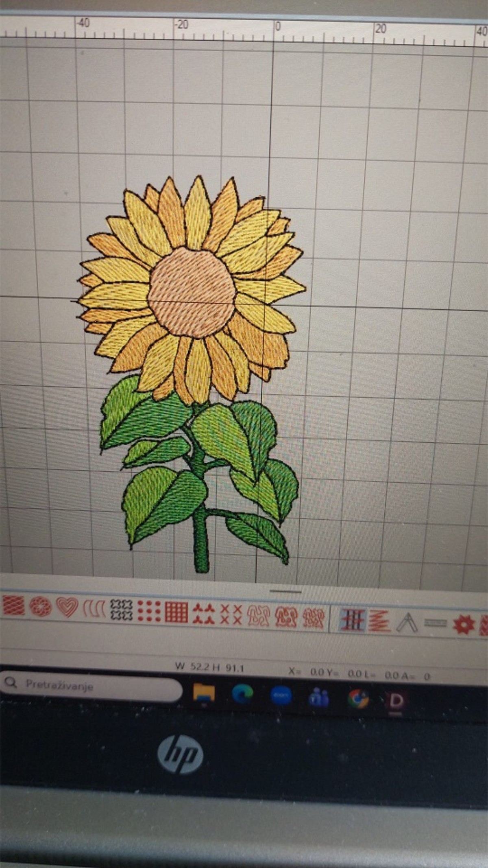488x868 pixels.
Task: Click the 0 mark on horizontal ruler
Action: pyautogui.click(x=278, y=26)
